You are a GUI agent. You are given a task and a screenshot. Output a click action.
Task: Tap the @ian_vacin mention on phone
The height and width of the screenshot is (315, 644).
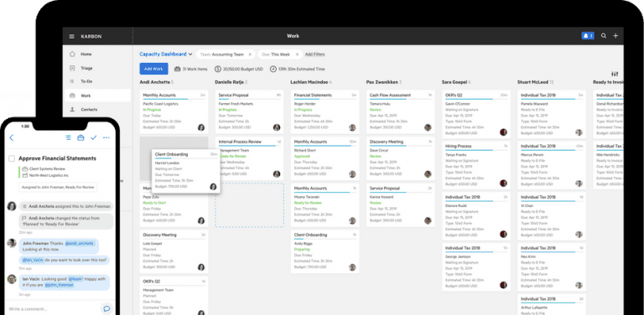point(33,260)
